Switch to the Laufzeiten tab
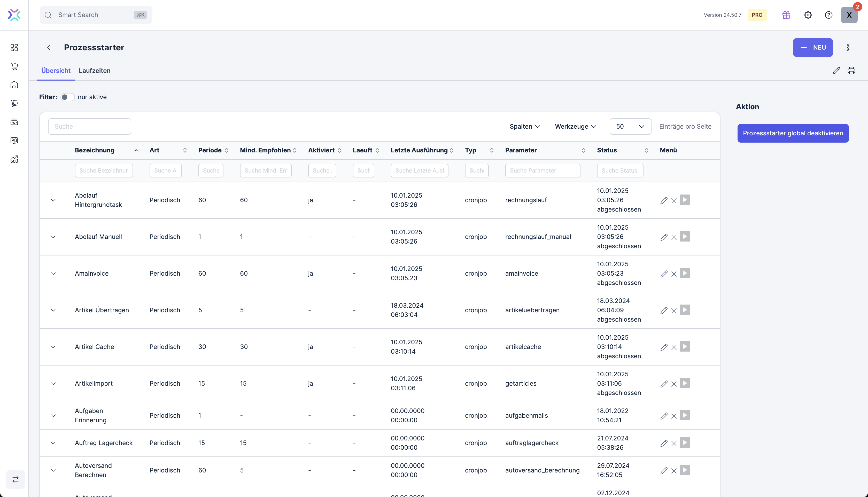 pos(95,71)
